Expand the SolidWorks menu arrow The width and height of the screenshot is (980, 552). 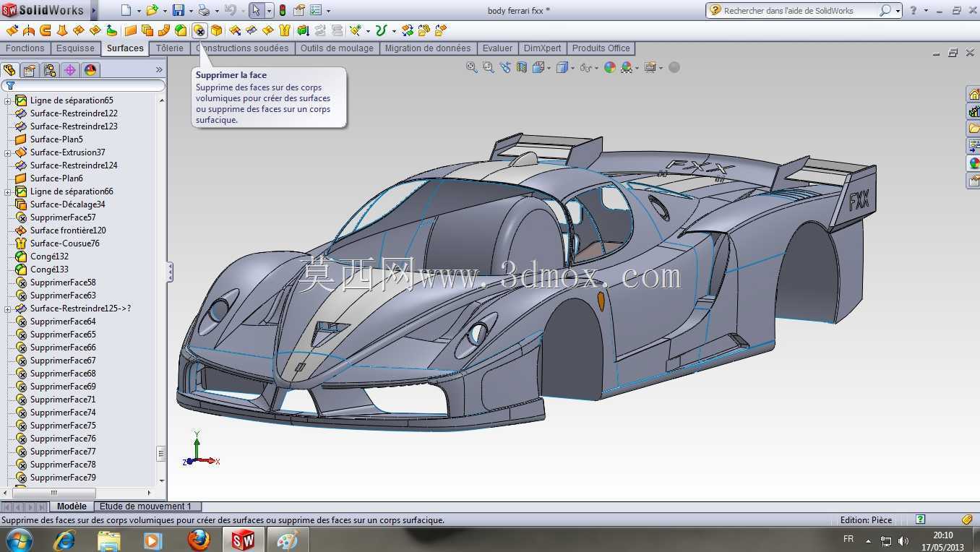tap(94, 10)
